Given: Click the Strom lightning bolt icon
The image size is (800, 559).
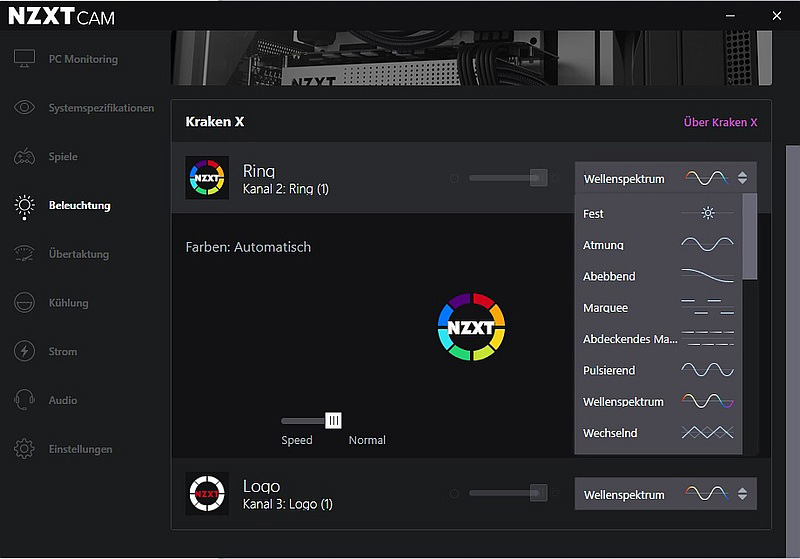Looking at the screenshot, I should click(x=24, y=351).
